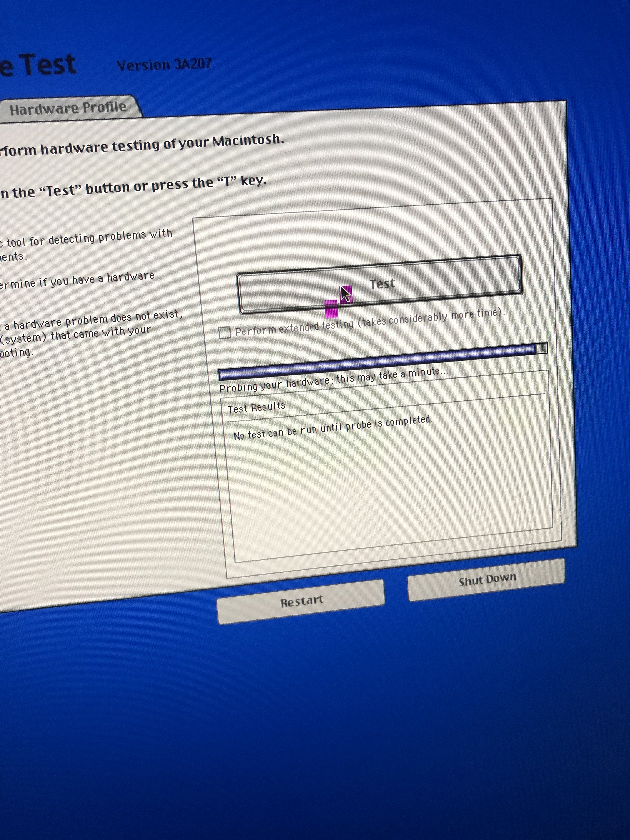Click the Version 3A207 label
The width and height of the screenshot is (630, 840).
pyautogui.click(x=164, y=65)
